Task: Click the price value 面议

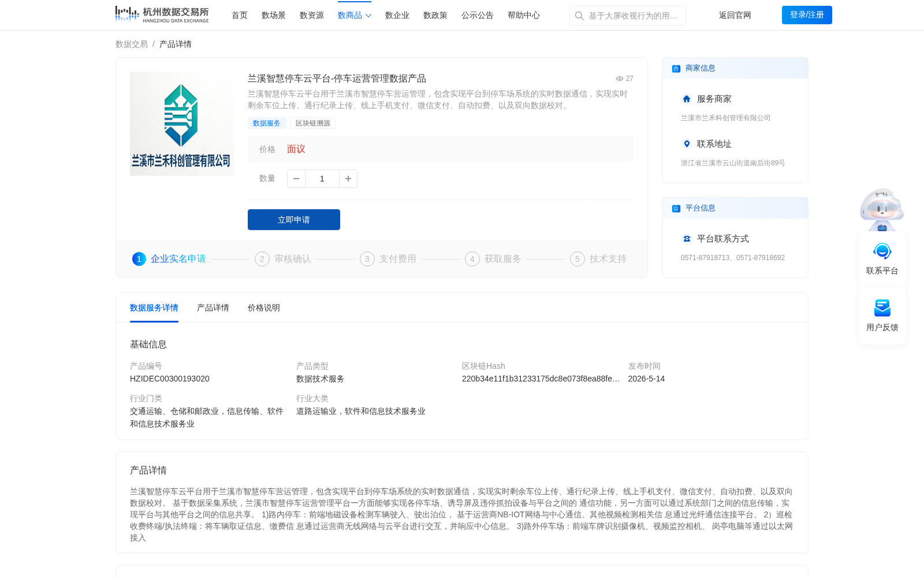Action: point(296,149)
